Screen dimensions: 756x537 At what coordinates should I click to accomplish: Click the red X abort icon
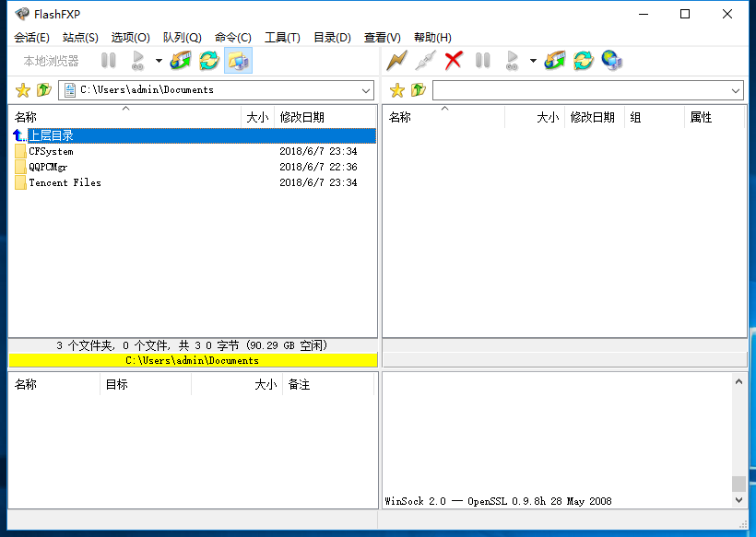[x=454, y=61]
